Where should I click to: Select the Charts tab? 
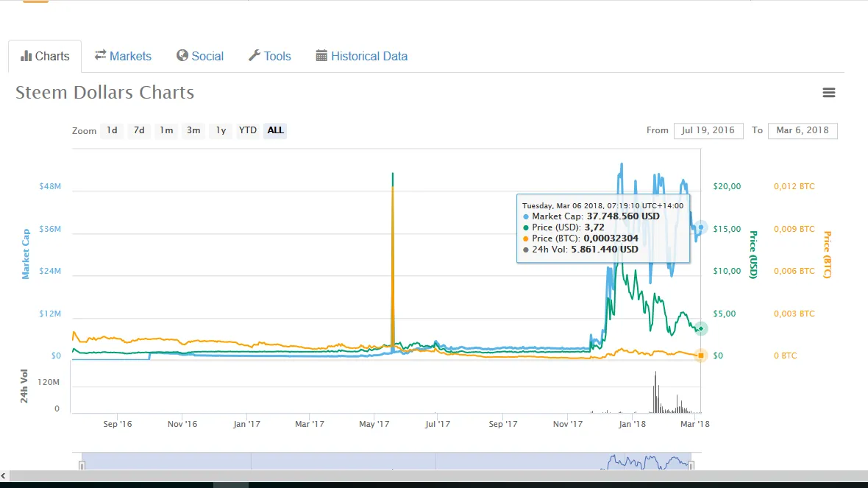pyautogui.click(x=45, y=56)
